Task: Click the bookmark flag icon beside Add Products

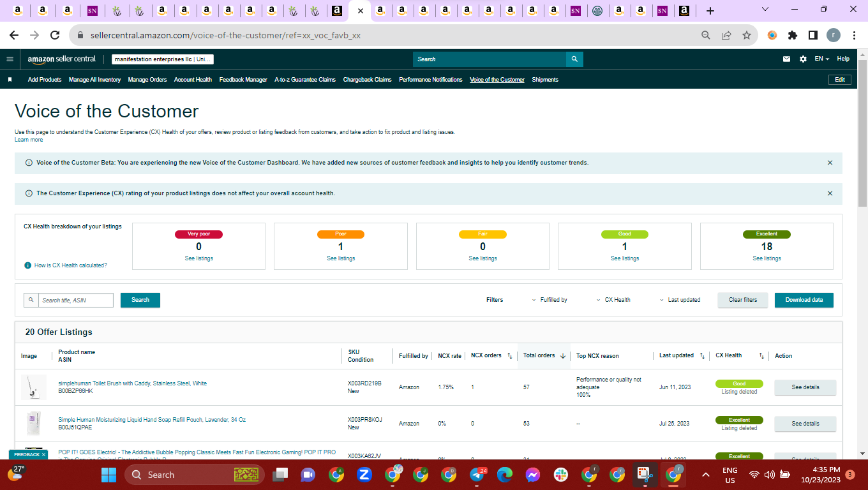Action: 10,80
